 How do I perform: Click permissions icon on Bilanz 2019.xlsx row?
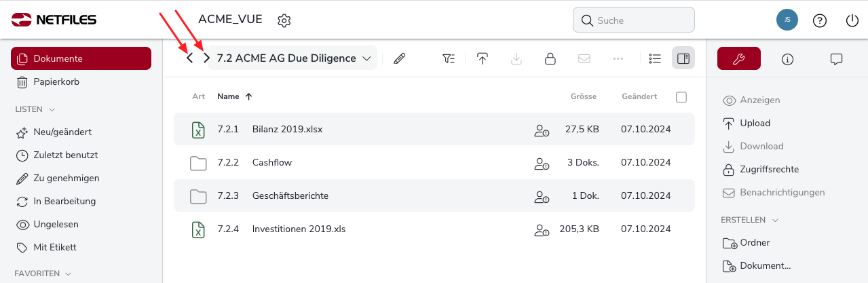pos(541,130)
